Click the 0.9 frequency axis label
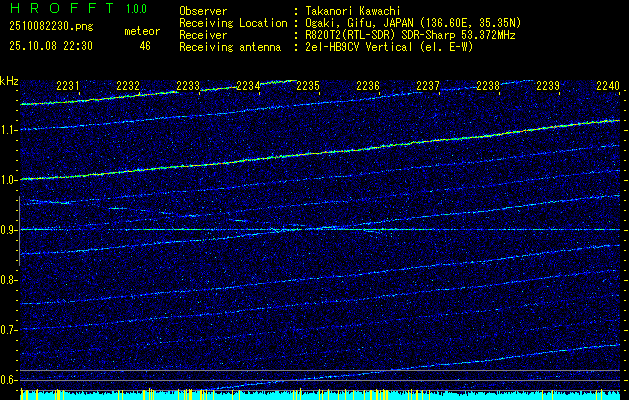Screen dimensions: 629x400 point(10,230)
